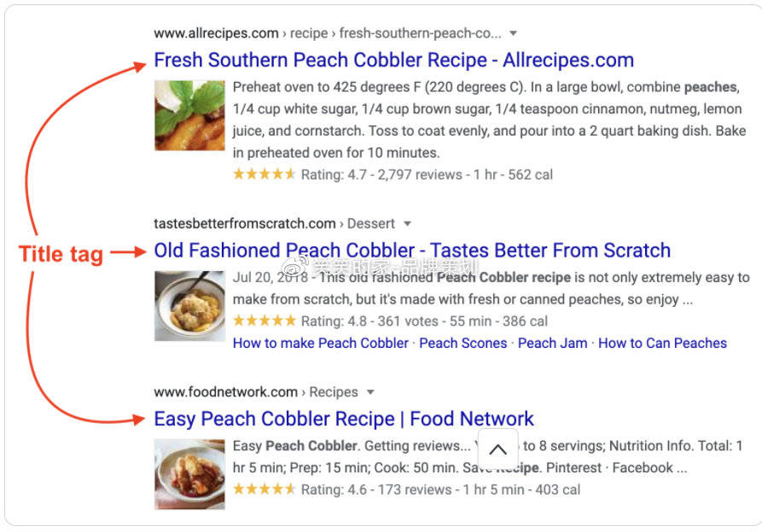Click star rating icons of 4.8 rated result
This screenshot has width=762, height=532.
pyautogui.click(x=265, y=321)
